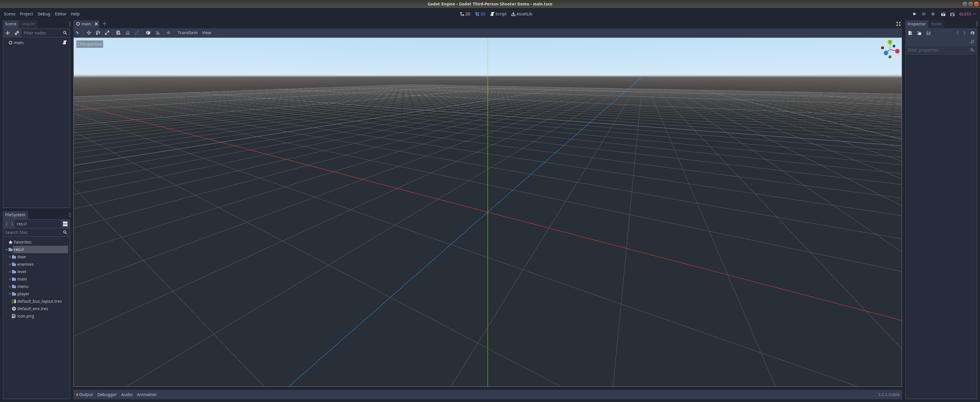Toggle distraction-free mode
The height and width of the screenshot is (402, 980).
click(x=898, y=24)
